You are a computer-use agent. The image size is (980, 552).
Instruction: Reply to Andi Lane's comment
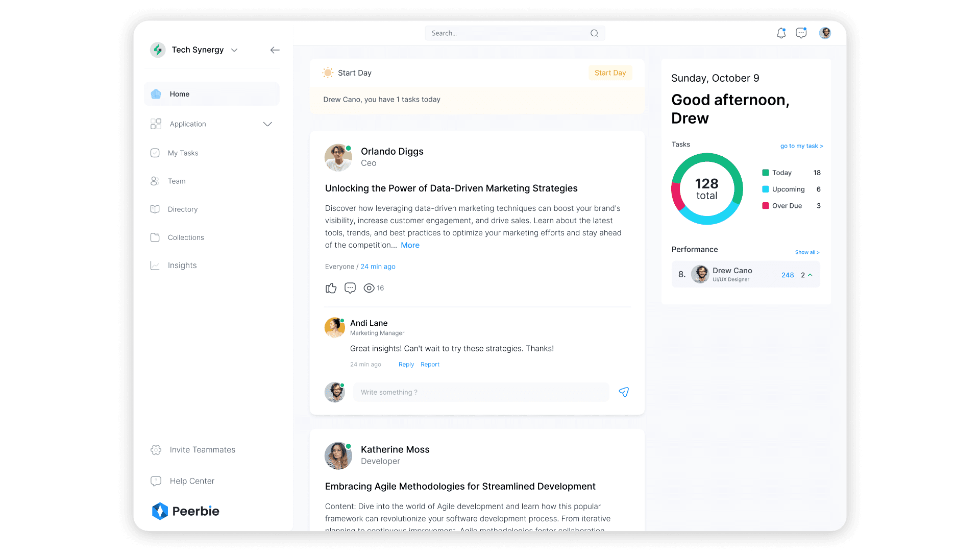click(406, 365)
